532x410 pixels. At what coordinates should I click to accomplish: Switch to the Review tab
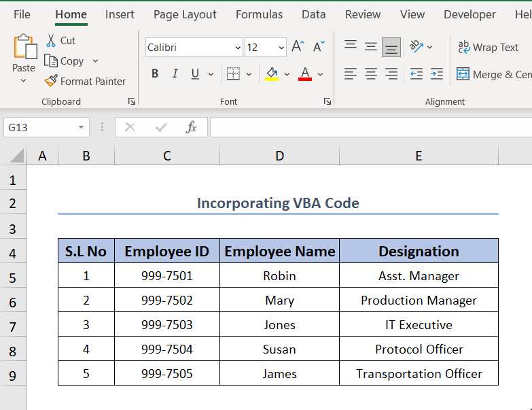coord(363,14)
